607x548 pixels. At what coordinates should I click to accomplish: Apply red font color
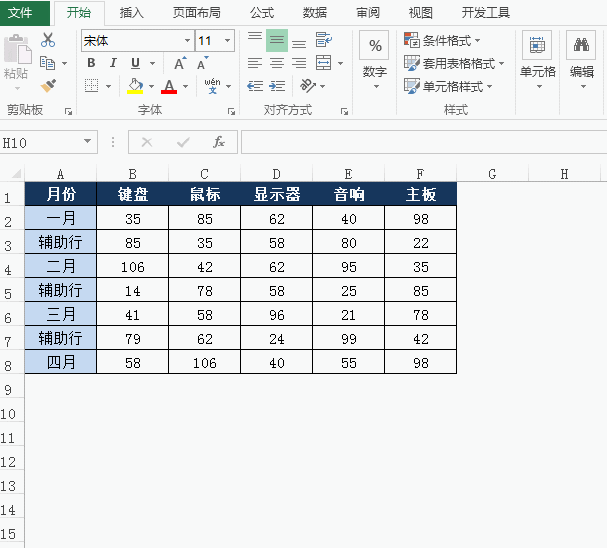click(169, 86)
